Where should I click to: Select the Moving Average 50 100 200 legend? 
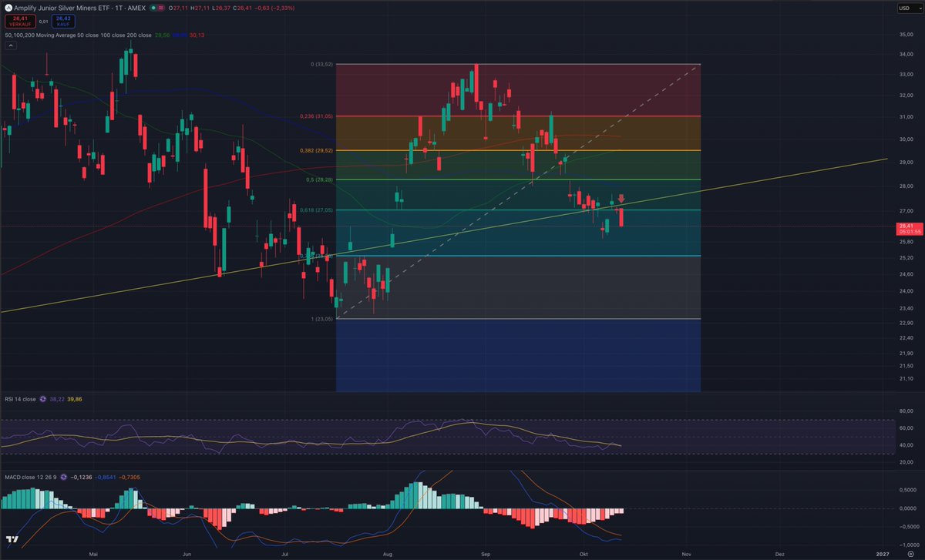pos(78,35)
